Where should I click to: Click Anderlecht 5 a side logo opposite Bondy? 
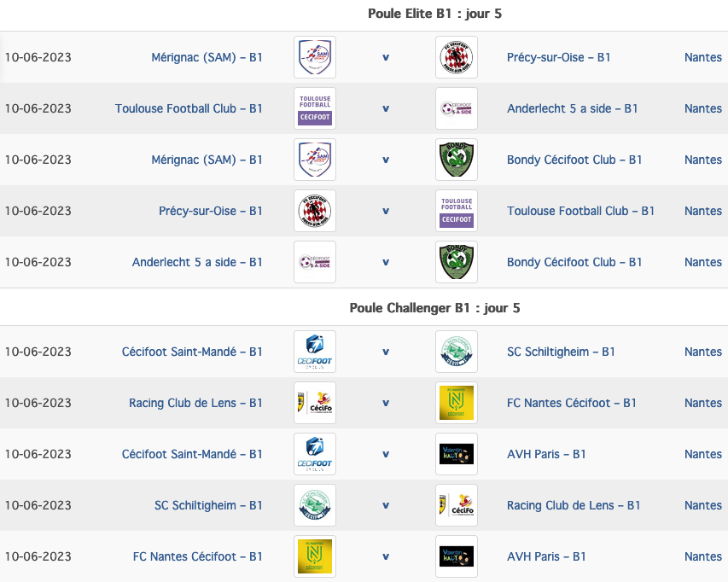click(x=315, y=262)
